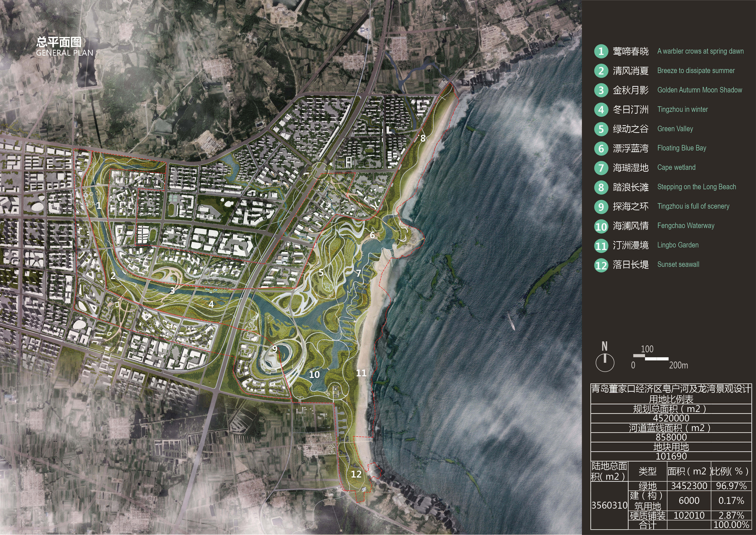The image size is (756, 535).
Task: Click the 101690 plot land cell
Action: point(671,456)
